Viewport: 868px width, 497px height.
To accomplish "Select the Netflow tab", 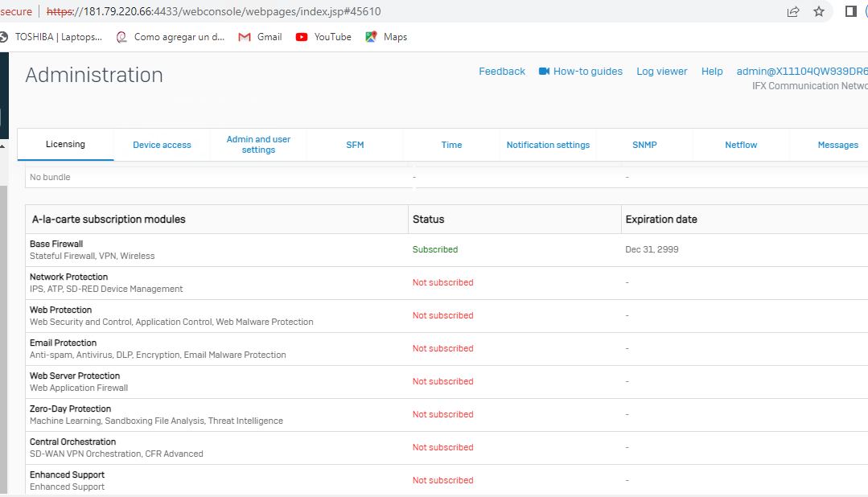I will tap(741, 145).
